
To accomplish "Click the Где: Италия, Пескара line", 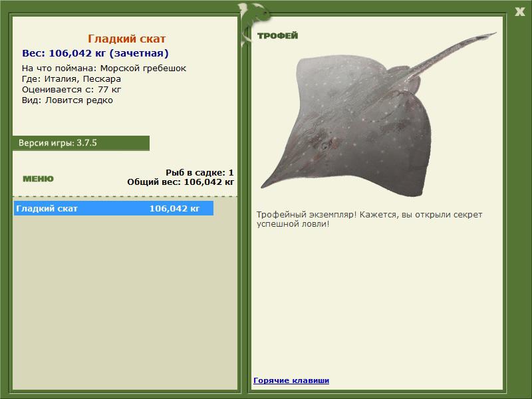I will pyautogui.click(x=71, y=79).
